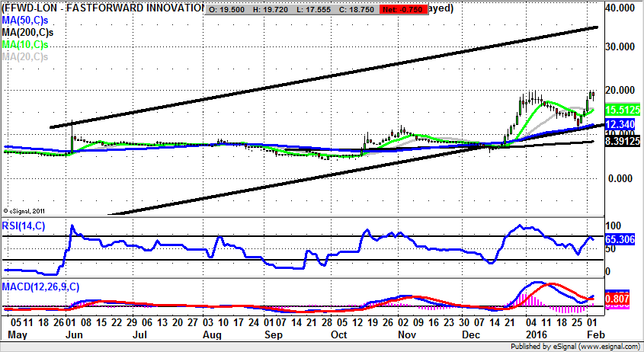Click the MA(50,C)s indicator label
644x352 pixels.
(25, 21)
